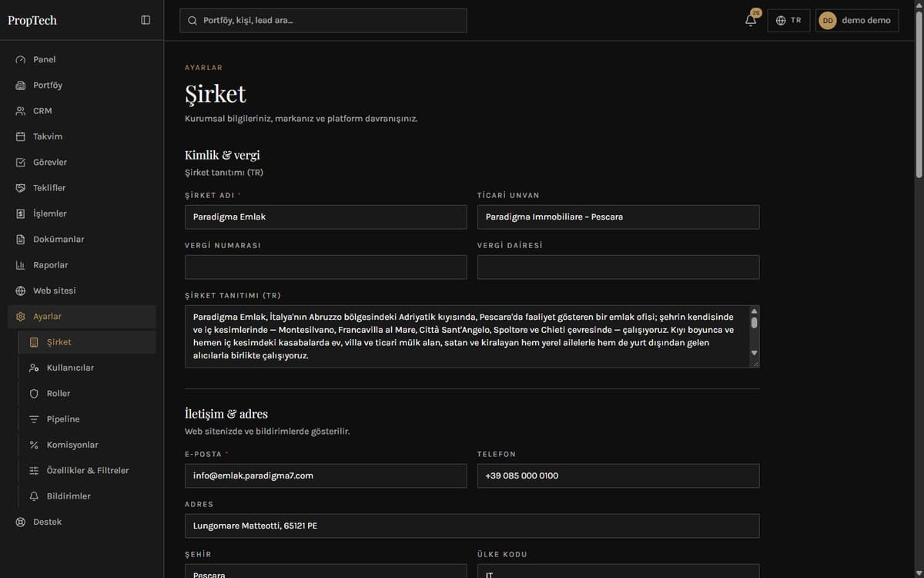This screenshot has width=924, height=578.
Task: Click the Teklifler handshake icon
Action: 21,188
